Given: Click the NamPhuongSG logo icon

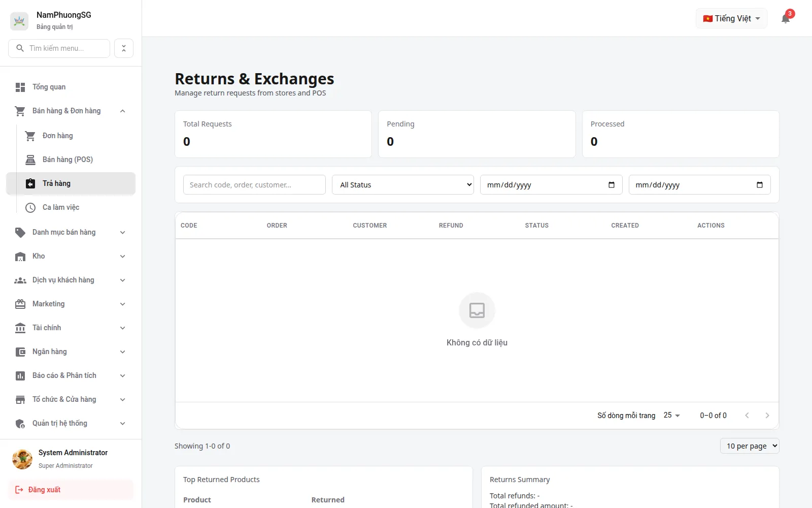Looking at the screenshot, I should pyautogui.click(x=19, y=21).
